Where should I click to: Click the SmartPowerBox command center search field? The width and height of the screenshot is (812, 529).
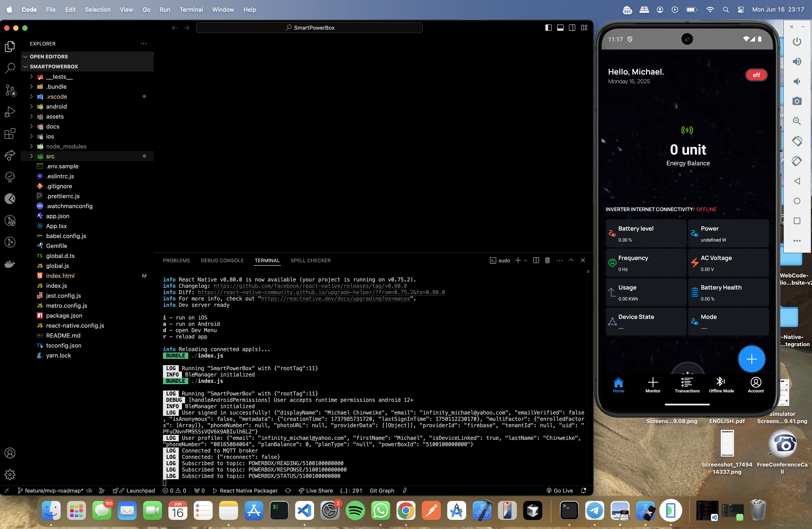click(309, 28)
